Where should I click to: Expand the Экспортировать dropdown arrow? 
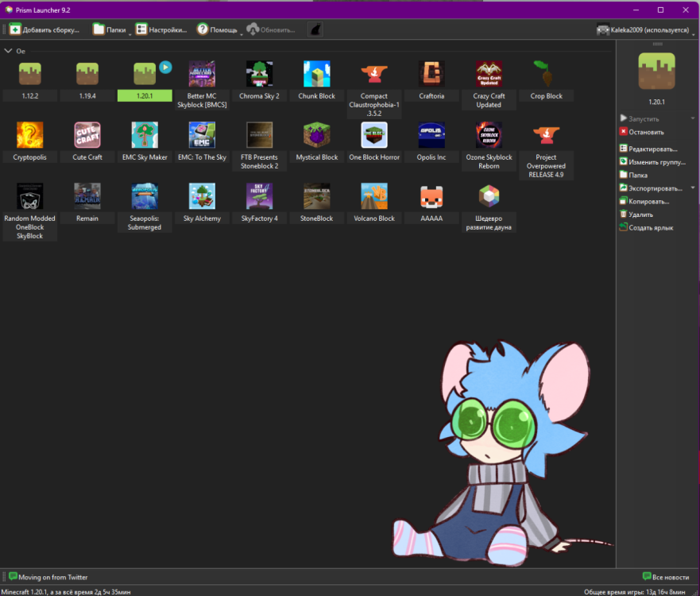click(693, 188)
